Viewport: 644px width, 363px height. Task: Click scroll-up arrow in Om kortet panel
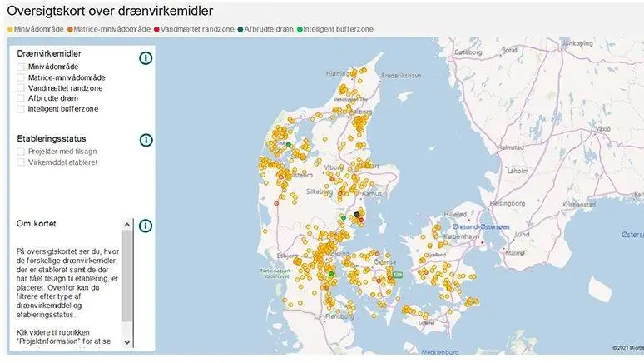(x=127, y=225)
